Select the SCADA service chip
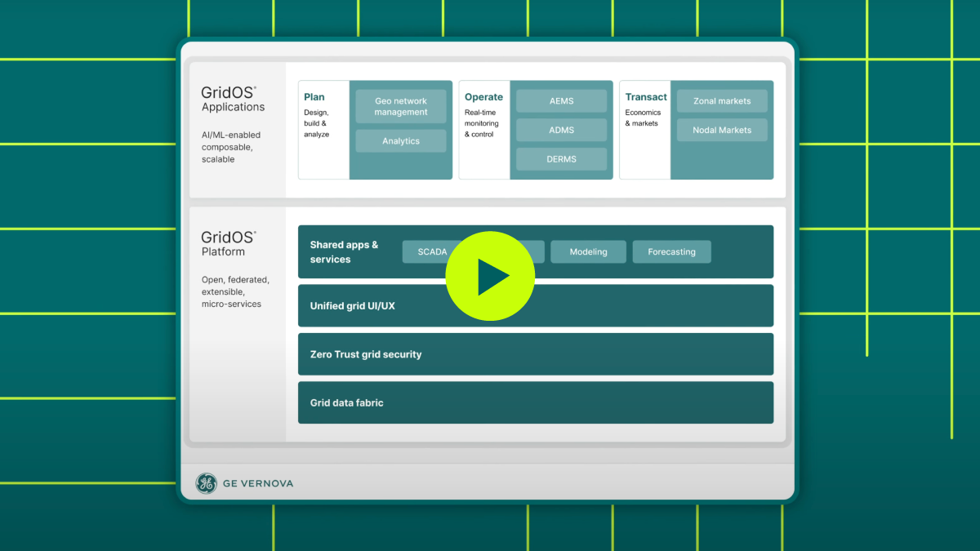The width and height of the screenshot is (980, 551). point(432,251)
